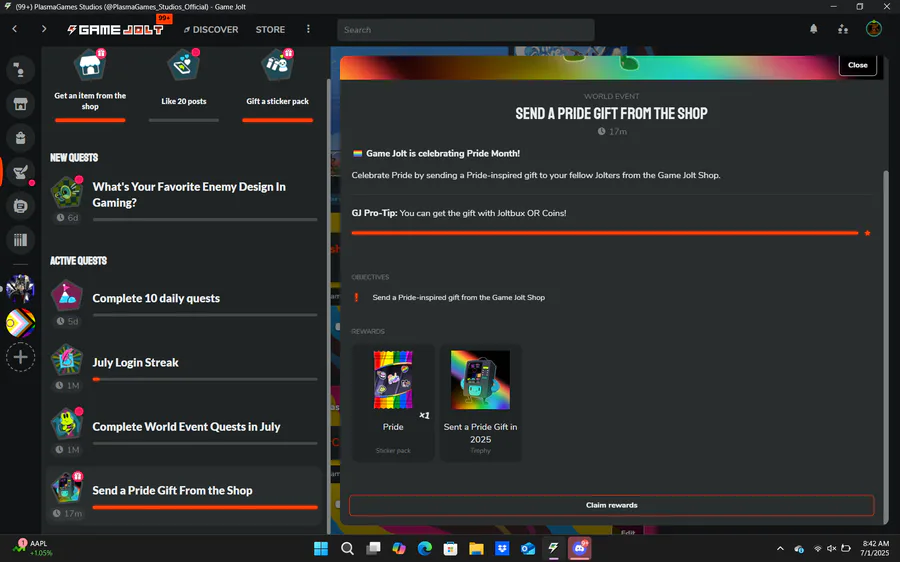Launch Microsoft Edge from the taskbar
Viewport: 900px width, 562px height.
[425, 548]
